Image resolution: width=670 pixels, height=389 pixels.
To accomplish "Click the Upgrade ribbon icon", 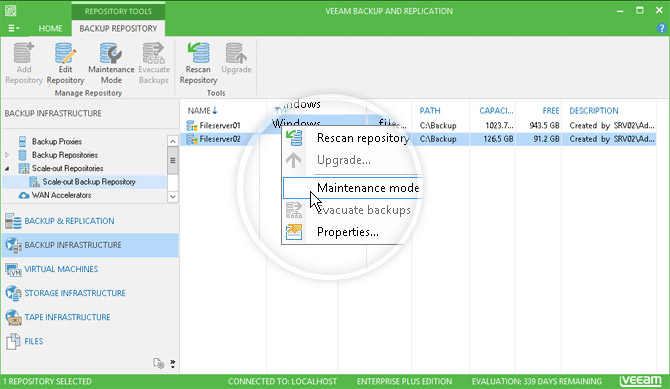I will tap(236, 58).
